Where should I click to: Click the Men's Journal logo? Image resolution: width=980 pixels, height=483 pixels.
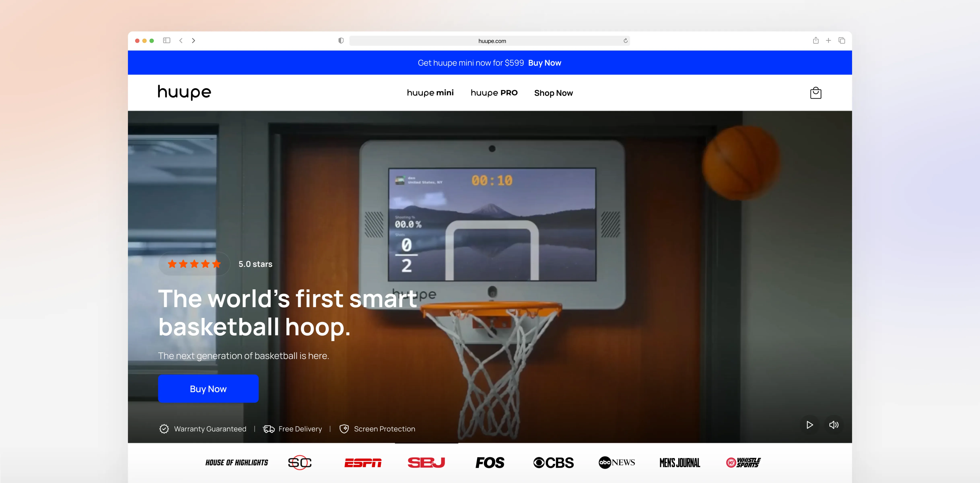click(x=680, y=462)
